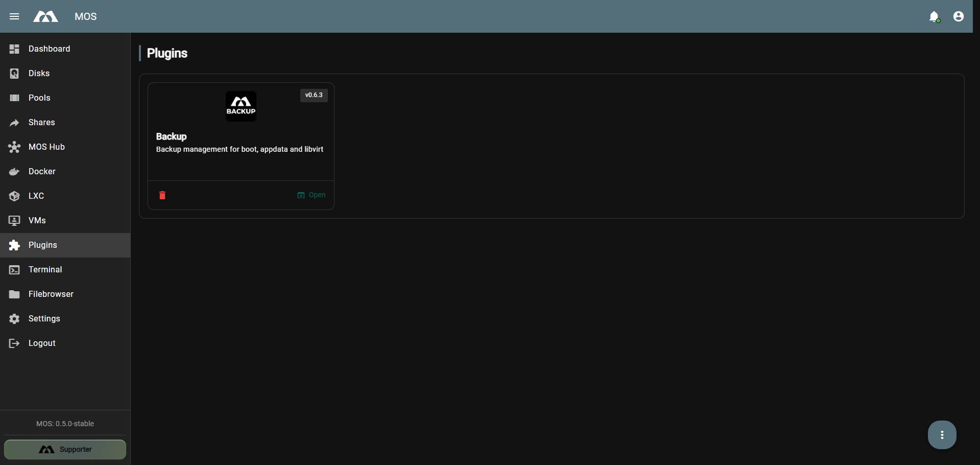
Task: Click the MOS title in header
Action: click(86, 16)
